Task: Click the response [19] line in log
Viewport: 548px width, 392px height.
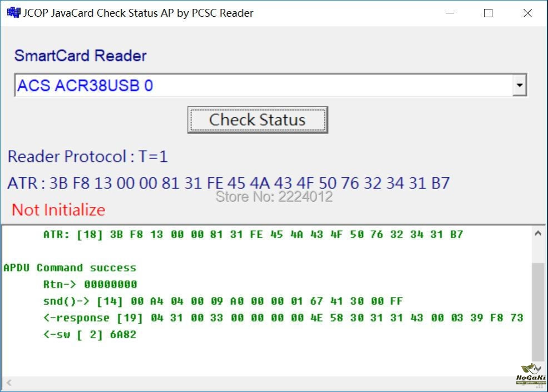Action: click(x=283, y=318)
